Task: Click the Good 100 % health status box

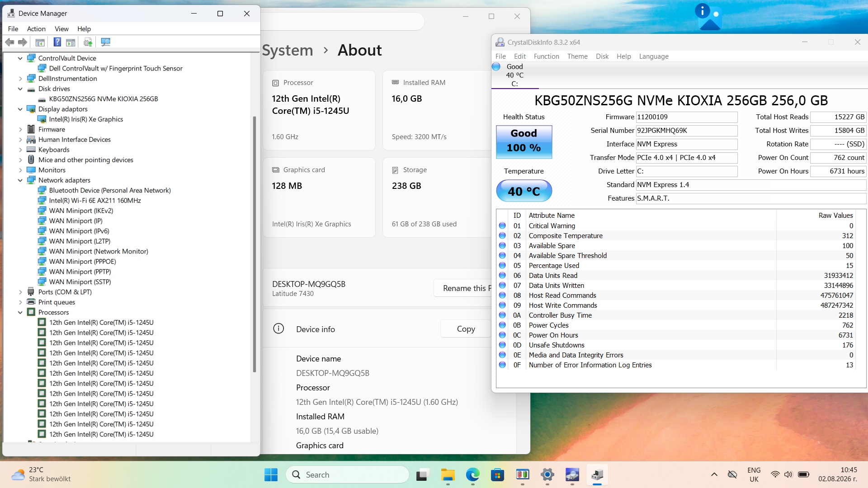Action: [524, 141]
